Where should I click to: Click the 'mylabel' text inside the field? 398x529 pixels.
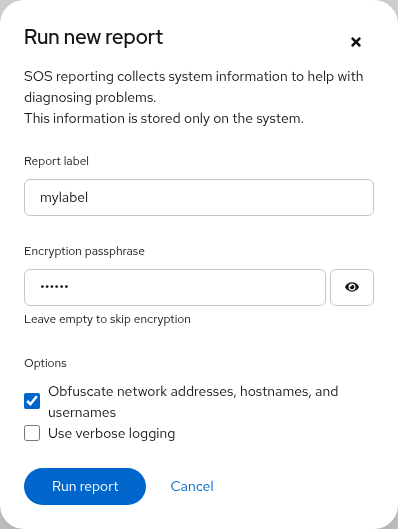(64, 198)
